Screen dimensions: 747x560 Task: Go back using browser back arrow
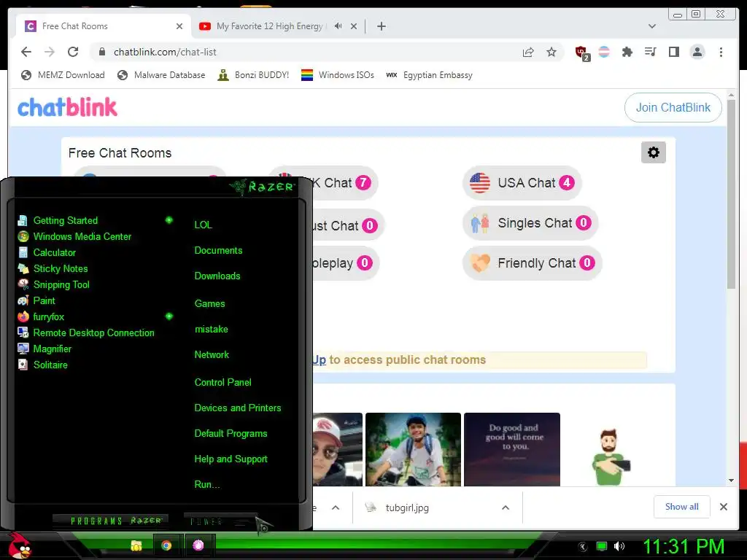[26, 52]
